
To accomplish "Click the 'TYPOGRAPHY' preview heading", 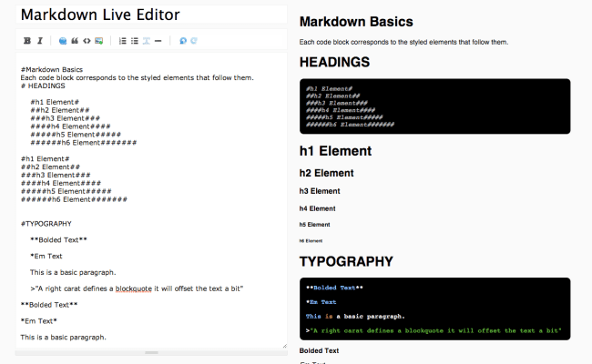I will coord(346,261).
